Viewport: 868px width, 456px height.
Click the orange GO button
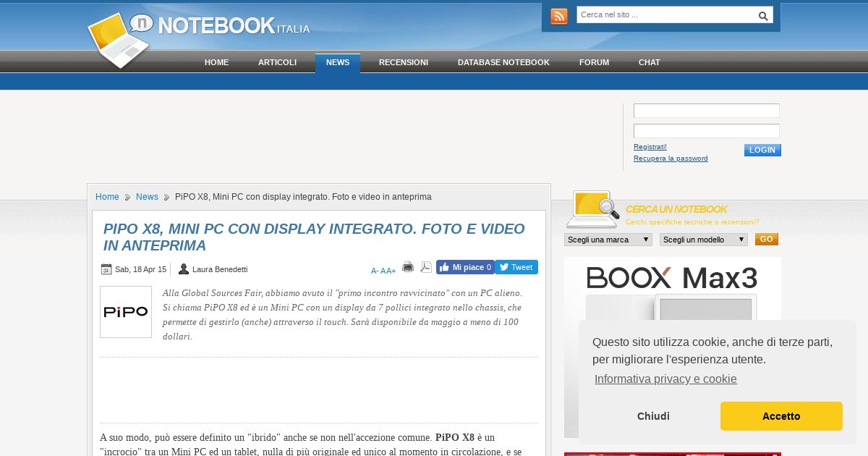coord(767,240)
